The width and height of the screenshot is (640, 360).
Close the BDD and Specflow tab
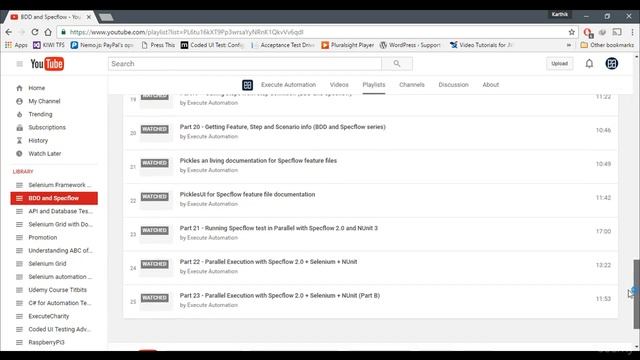(89, 17)
